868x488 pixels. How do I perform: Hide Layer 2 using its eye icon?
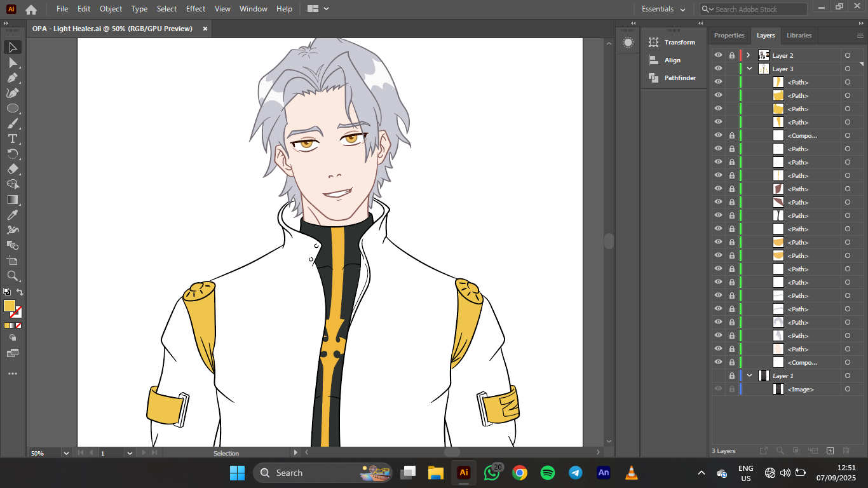(x=718, y=55)
